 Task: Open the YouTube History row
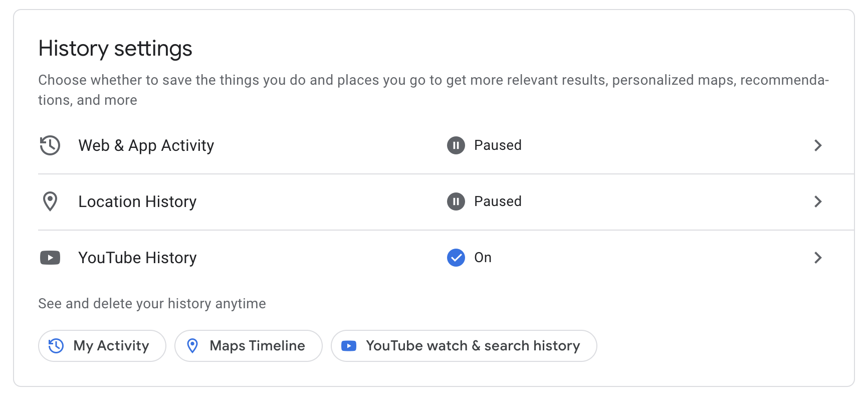click(446, 258)
